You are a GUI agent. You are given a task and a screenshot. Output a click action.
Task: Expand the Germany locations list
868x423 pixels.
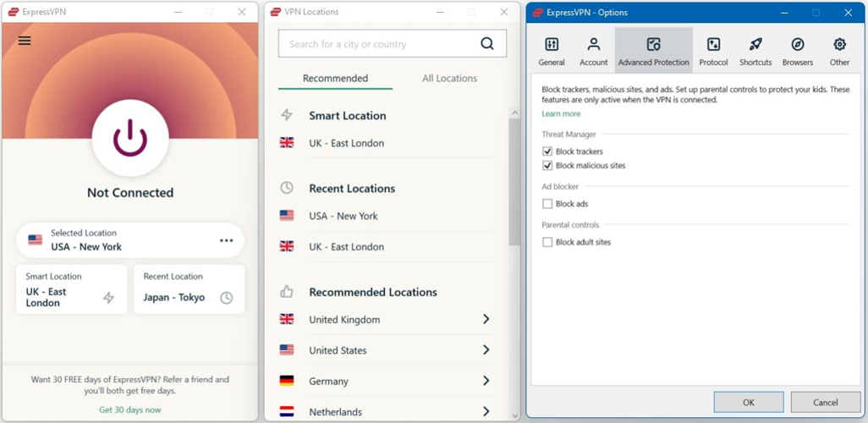point(486,382)
